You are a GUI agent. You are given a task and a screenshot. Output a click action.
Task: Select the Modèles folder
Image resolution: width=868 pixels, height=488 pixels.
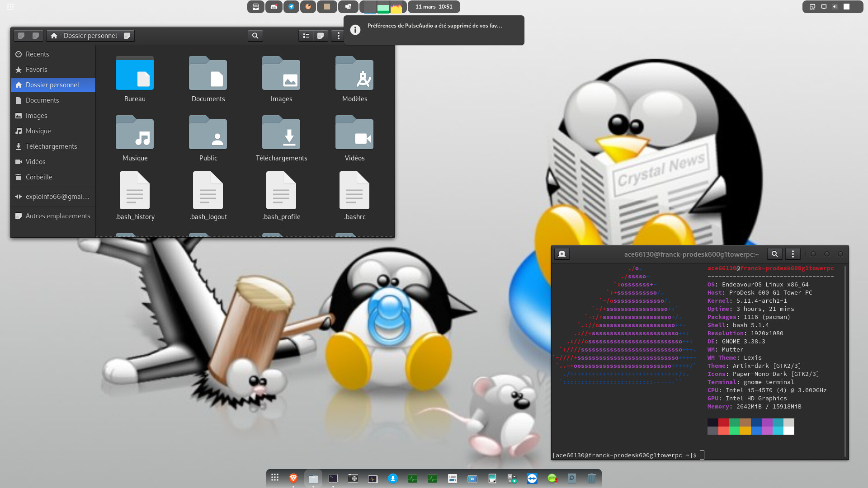coord(354,80)
